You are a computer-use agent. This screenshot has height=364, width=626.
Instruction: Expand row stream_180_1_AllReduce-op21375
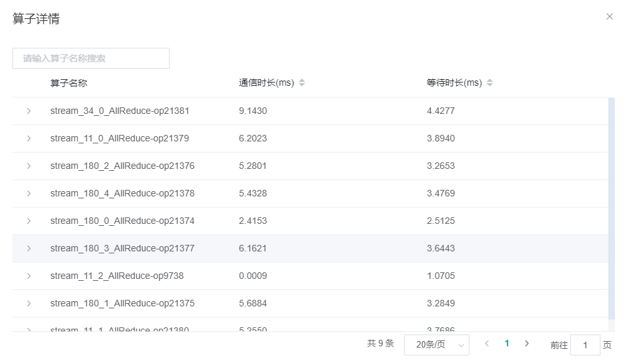click(29, 304)
